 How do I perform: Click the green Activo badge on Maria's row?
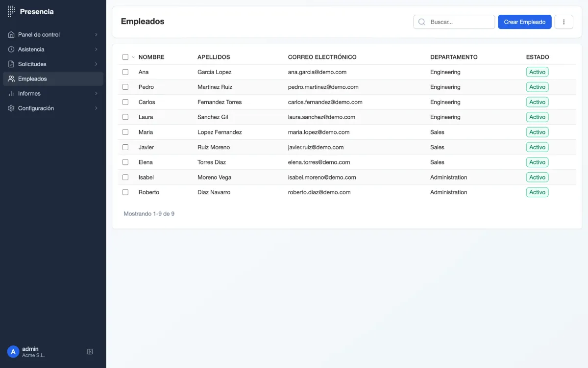tap(537, 132)
